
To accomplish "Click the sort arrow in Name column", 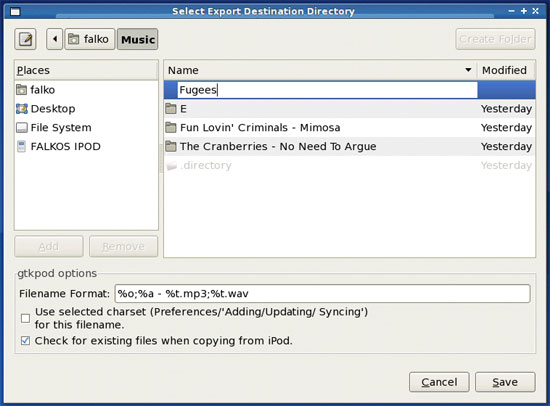I will 468,70.
